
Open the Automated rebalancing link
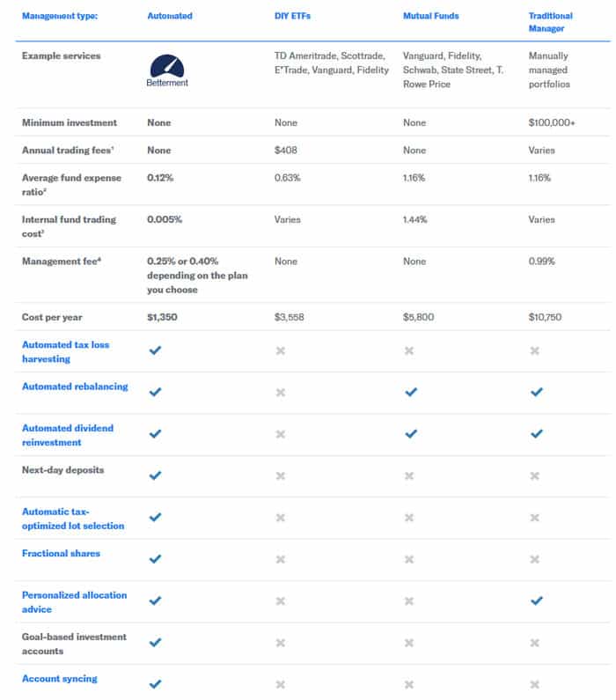click(x=75, y=386)
